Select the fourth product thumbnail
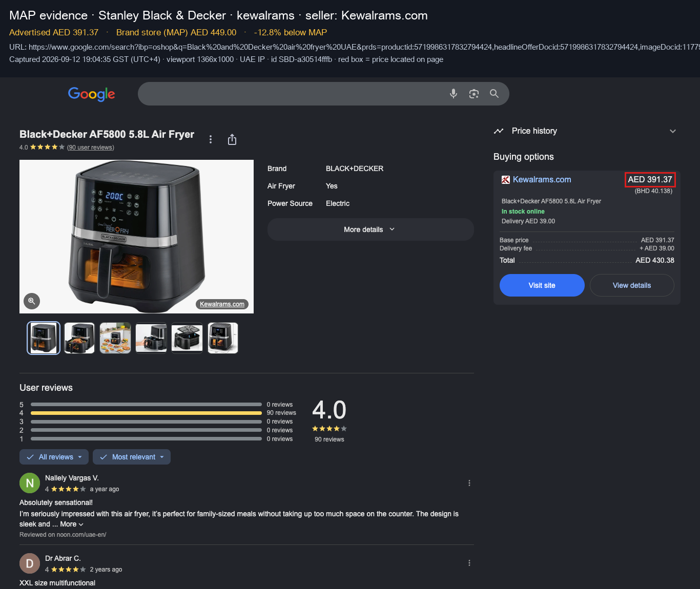This screenshot has height=589, width=700. 151,338
